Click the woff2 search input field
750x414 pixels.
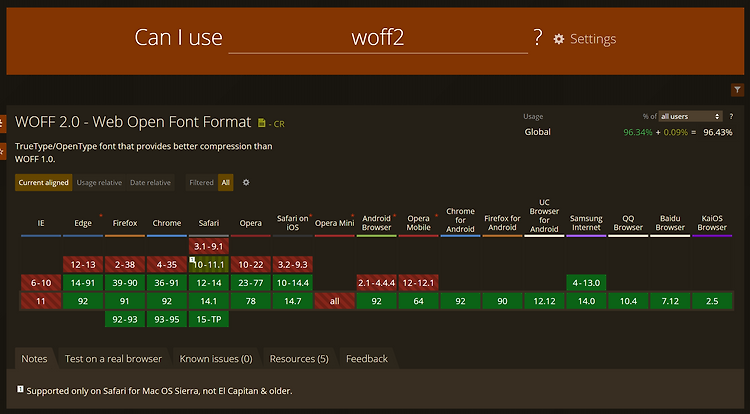tap(378, 37)
